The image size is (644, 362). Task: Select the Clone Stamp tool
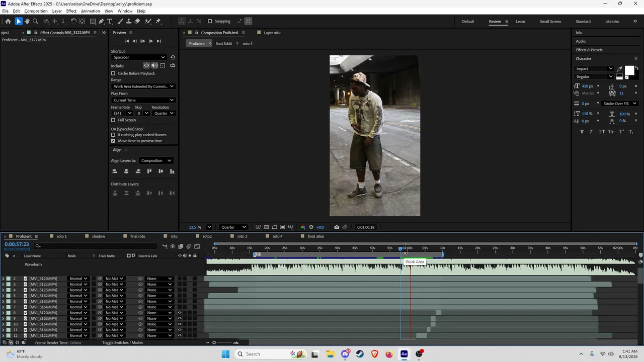[x=129, y=21]
